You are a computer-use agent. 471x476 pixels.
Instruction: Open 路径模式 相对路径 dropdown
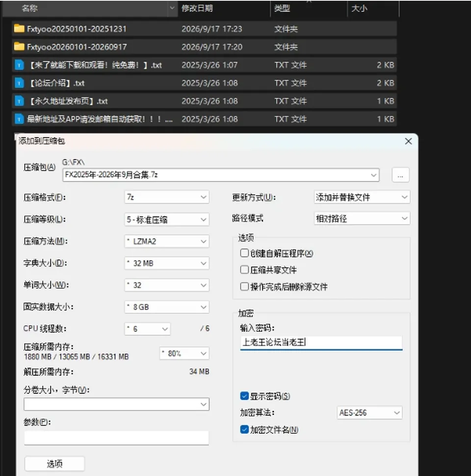pos(362,218)
